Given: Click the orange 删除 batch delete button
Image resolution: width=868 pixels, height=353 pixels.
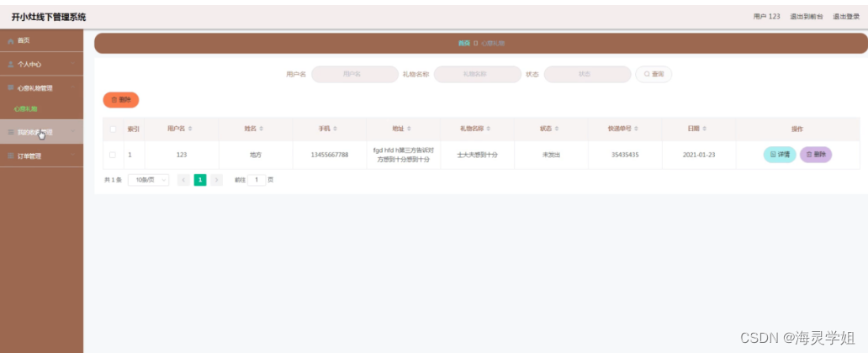Looking at the screenshot, I should tap(120, 99).
